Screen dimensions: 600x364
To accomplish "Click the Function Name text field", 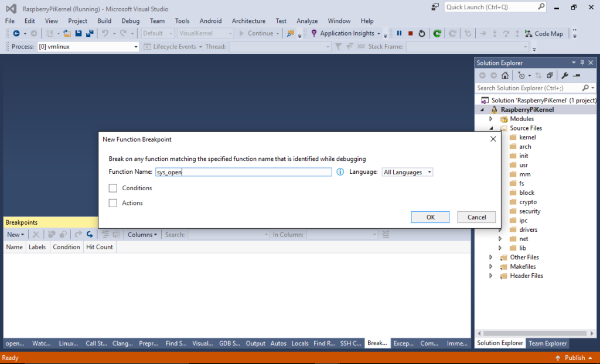I will [x=243, y=172].
